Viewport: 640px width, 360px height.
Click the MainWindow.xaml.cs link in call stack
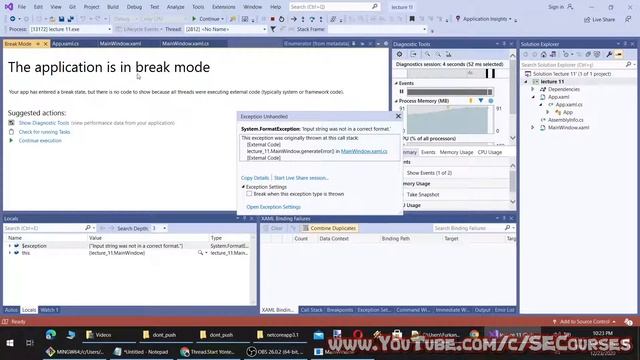click(364, 151)
